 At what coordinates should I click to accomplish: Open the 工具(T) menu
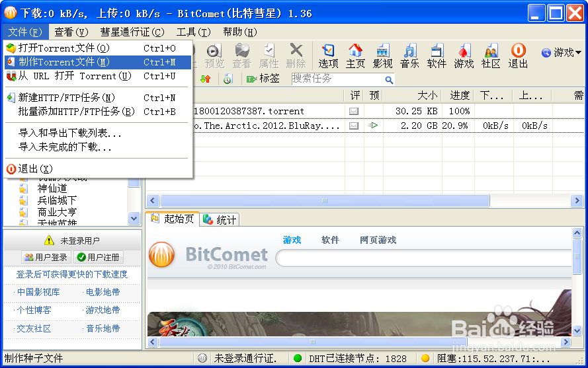pos(194,32)
